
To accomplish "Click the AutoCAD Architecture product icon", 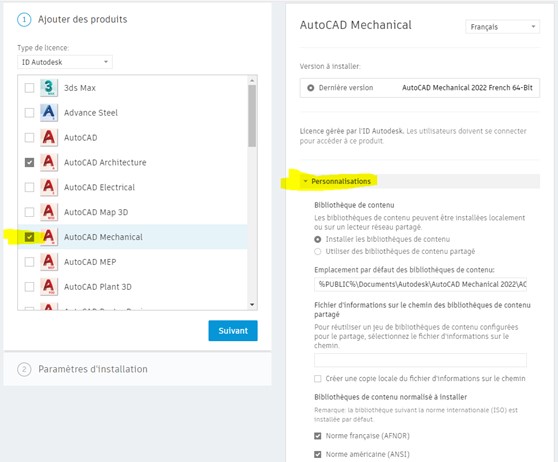I will tap(49, 162).
